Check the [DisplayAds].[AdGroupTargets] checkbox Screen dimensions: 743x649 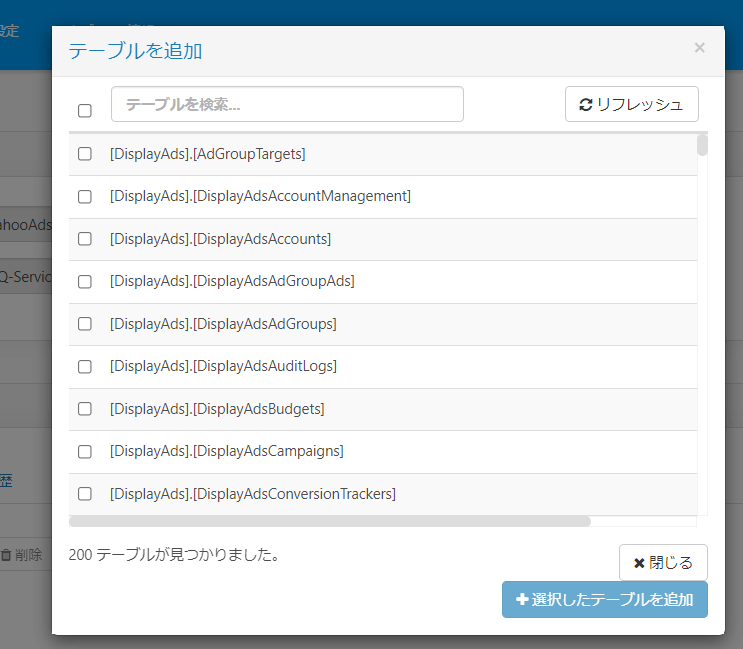(x=85, y=154)
